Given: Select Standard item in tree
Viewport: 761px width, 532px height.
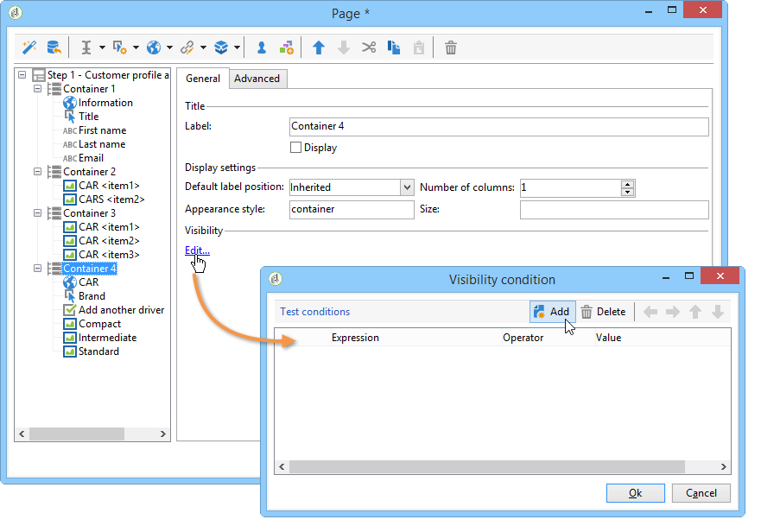Looking at the screenshot, I should [98, 351].
